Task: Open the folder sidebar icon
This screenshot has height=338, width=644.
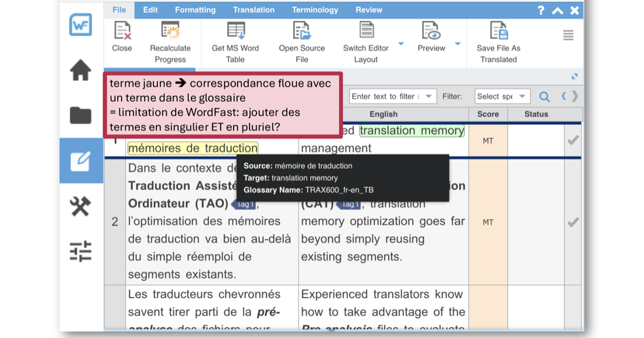Action: [81, 115]
